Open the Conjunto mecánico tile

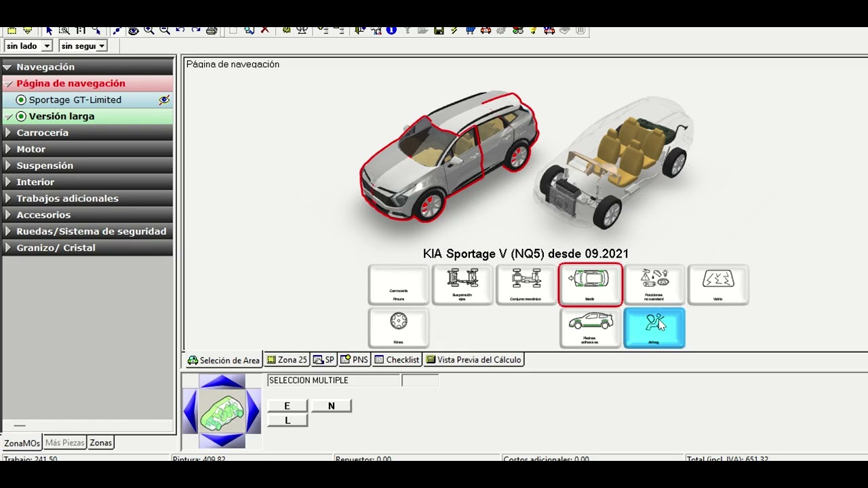pyautogui.click(x=526, y=285)
